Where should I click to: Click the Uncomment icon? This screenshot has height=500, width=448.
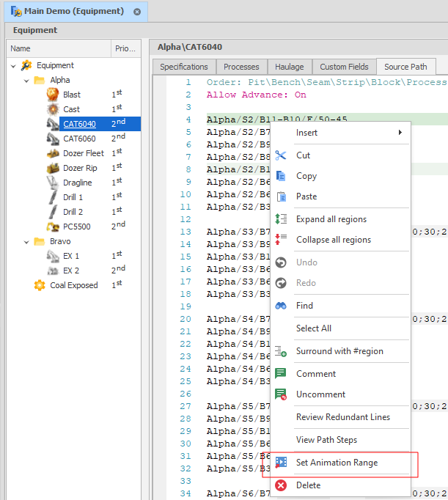point(281,394)
